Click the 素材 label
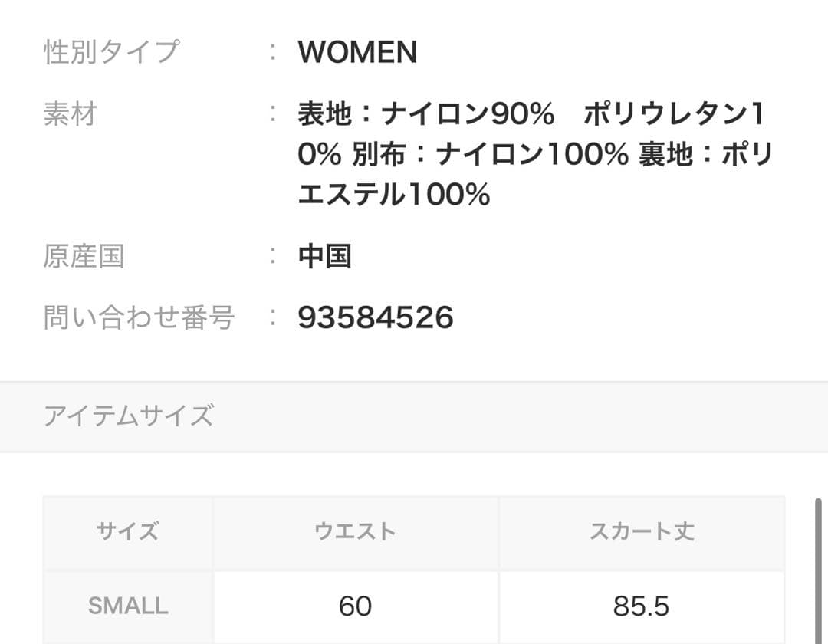Image resolution: width=828 pixels, height=644 pixels. 70,115
